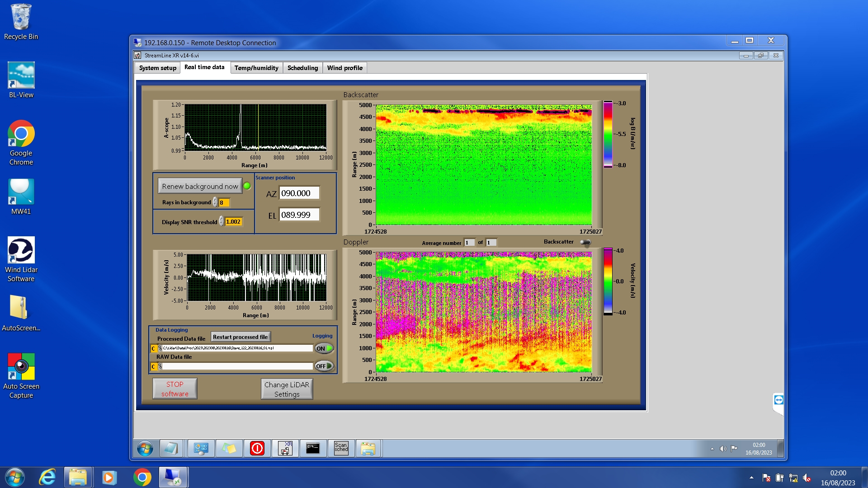Flip the Backscatter toggle above Doppler plot
868x488 pixels.
click(x=585, y=242)
